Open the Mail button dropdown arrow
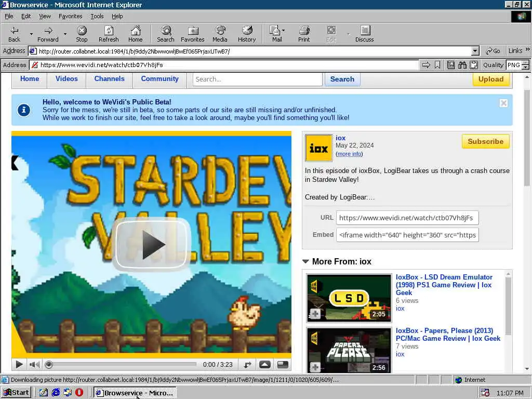This screenshot has width=532, height=399. pyautogui.click(x=284, y=31)
